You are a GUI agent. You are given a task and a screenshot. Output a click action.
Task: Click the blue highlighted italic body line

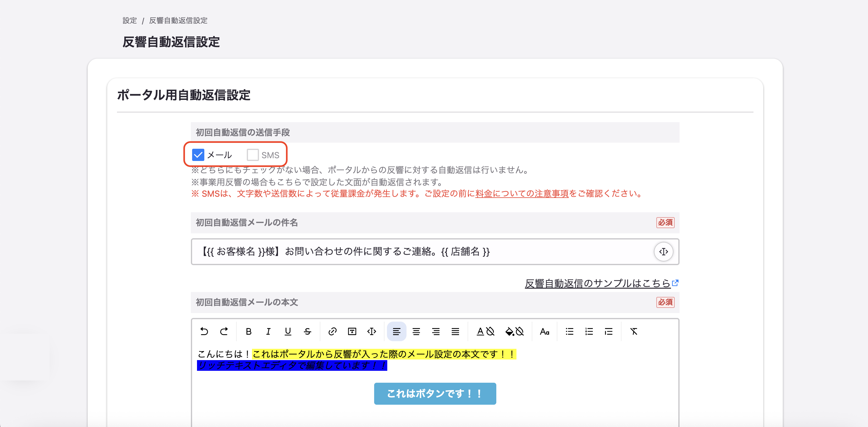click(x=292, y=365)
